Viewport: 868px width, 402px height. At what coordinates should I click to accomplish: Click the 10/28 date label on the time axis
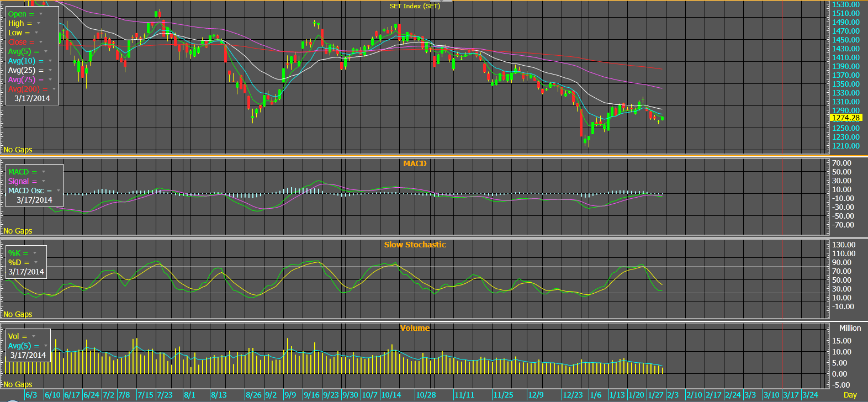point(426,395)
